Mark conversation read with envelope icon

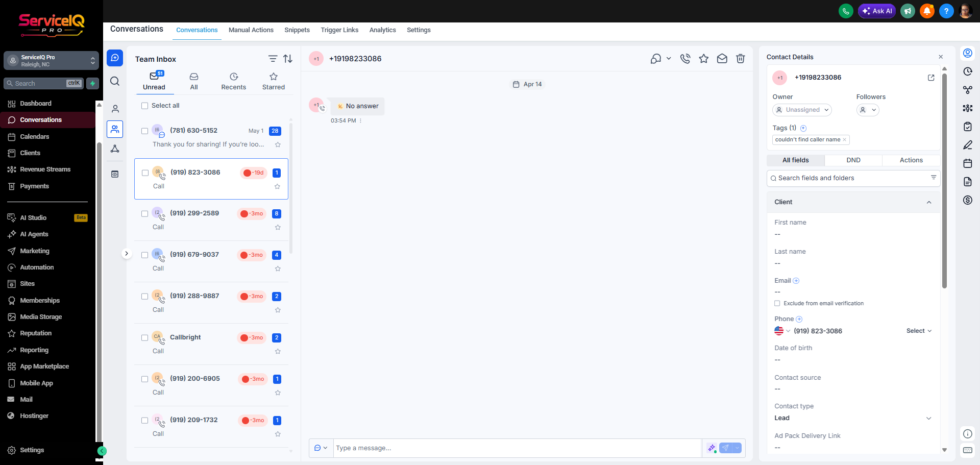(x=722, y=59)
